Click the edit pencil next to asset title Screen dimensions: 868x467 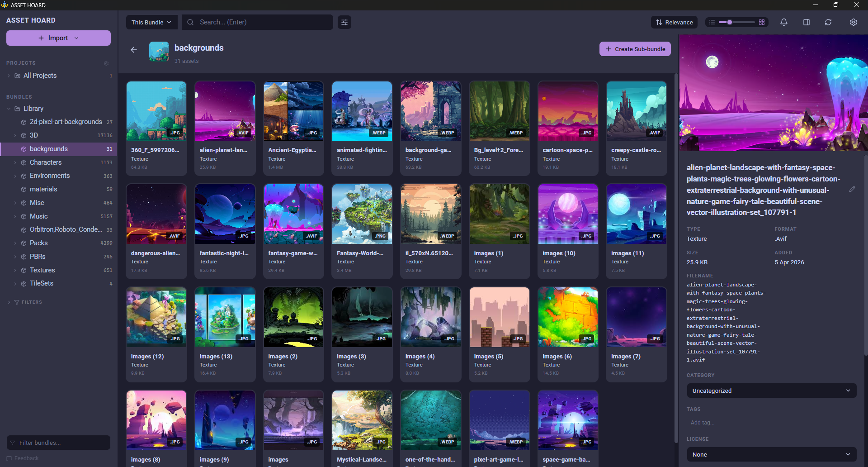[853, 190]
